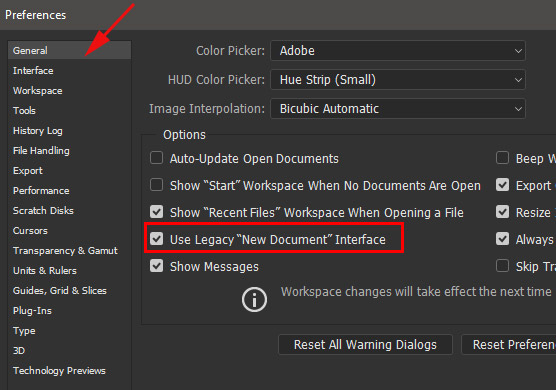Open Cursors preferences

pos(30,231)
